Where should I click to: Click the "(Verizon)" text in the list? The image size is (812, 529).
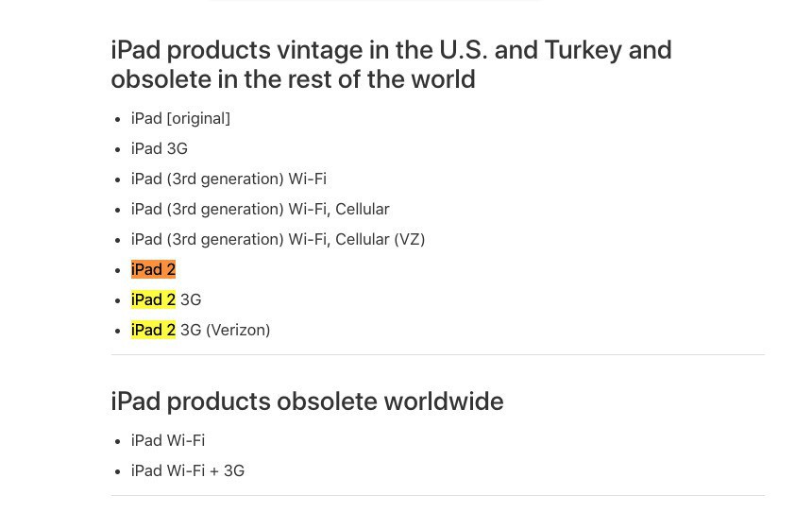coord(238,330)
